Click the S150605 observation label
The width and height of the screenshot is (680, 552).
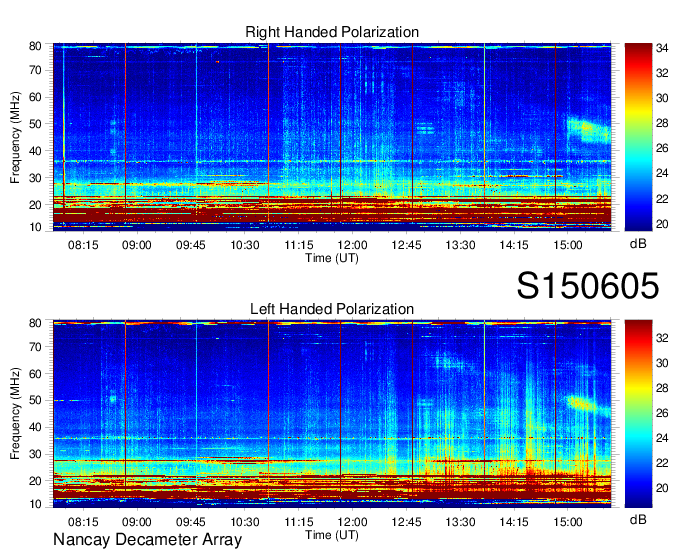tap(588, 286)
